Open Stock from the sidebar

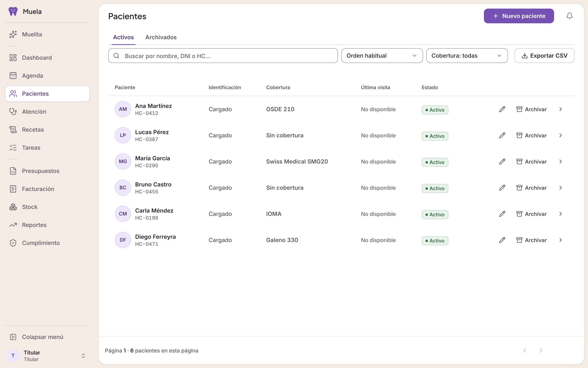click(x=47, y=207)
